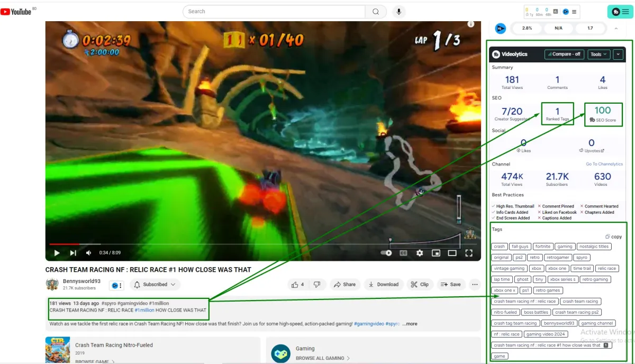Click the 'bennysworld93' tag
Screen dimensions: 635x364
[559, 323]
